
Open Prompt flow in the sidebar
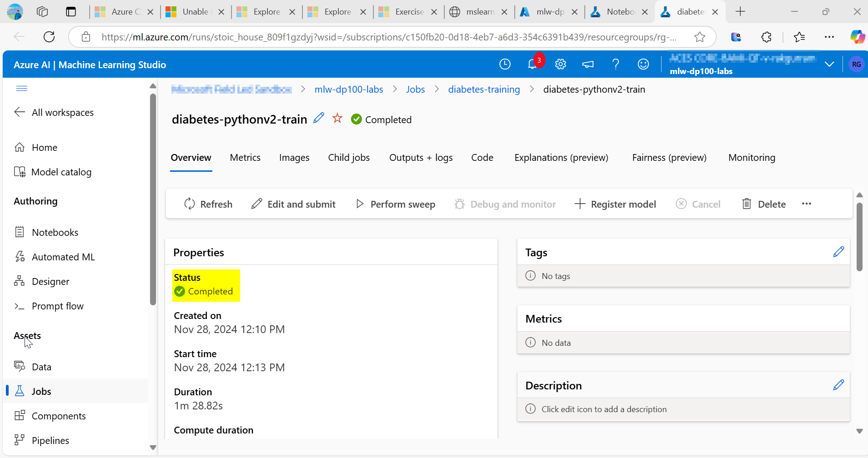(49, 306)
